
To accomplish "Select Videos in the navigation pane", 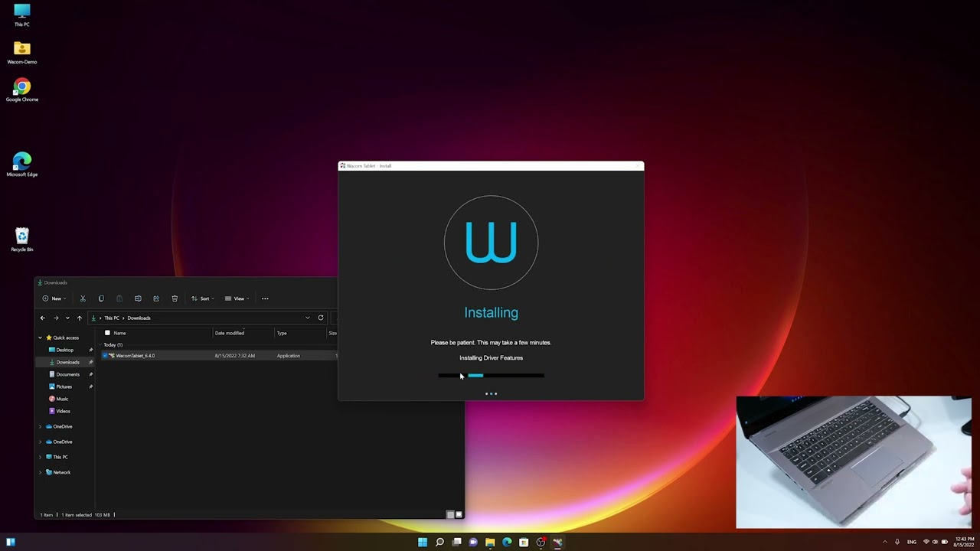I will [x=59, y=411].
